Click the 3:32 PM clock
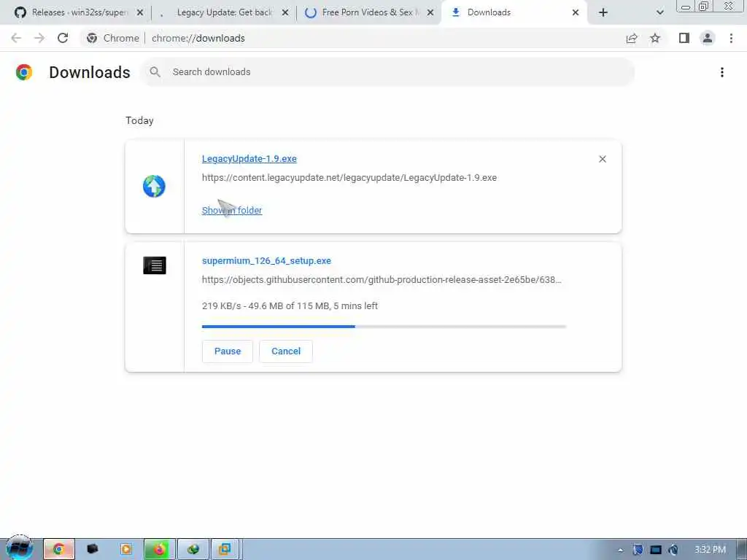This screenshot has width=747, height=560. pyautogui.click(x=710, y=550)
